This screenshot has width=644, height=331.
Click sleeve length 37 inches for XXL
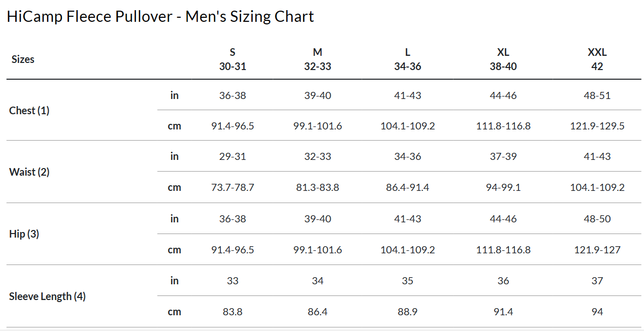click(x=597, y=281)
